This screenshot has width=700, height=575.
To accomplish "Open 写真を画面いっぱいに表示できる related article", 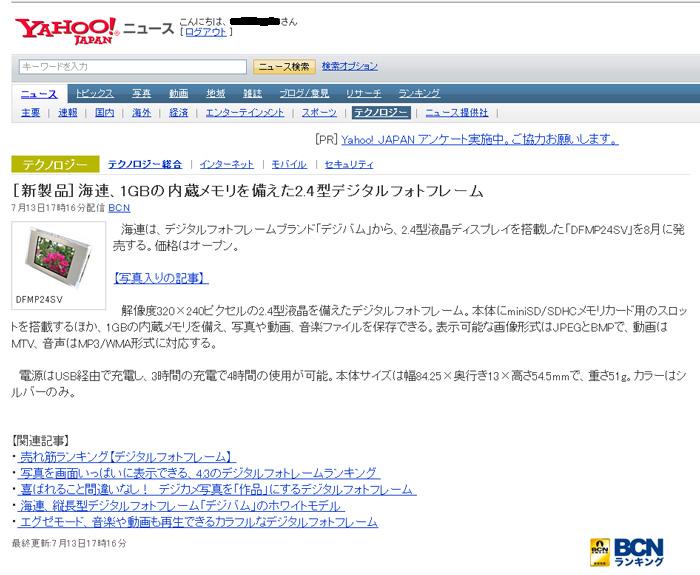I will (198, 473).
